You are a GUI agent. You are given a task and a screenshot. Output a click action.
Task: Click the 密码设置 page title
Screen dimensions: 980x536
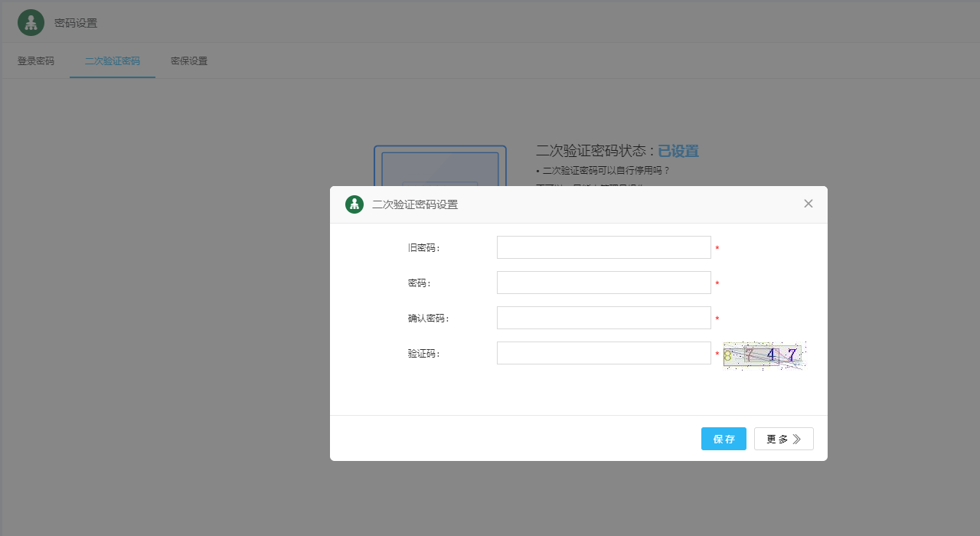(76, 23)
